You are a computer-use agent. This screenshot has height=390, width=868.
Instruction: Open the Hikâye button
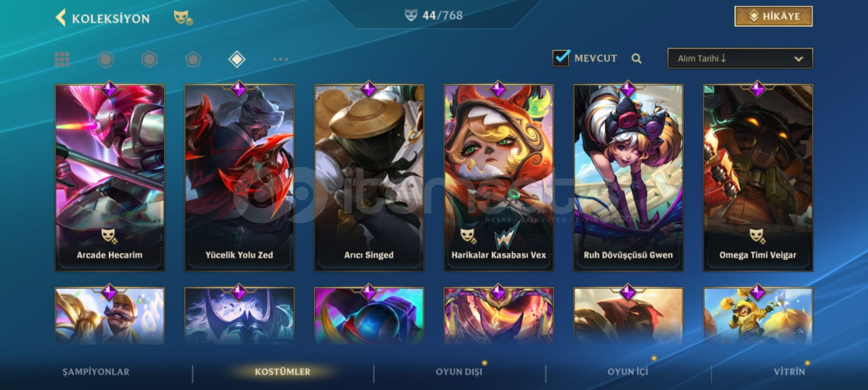[774, 16]
